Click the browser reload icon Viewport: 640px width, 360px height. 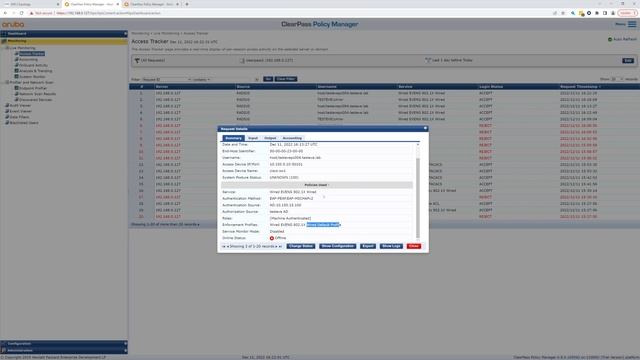(x=22, y=13)
